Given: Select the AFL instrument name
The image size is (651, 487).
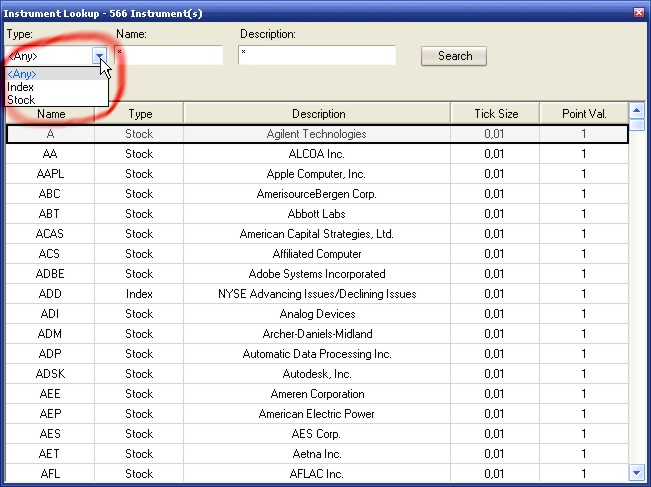Looking at the screenshot, I should pos(50,473).
